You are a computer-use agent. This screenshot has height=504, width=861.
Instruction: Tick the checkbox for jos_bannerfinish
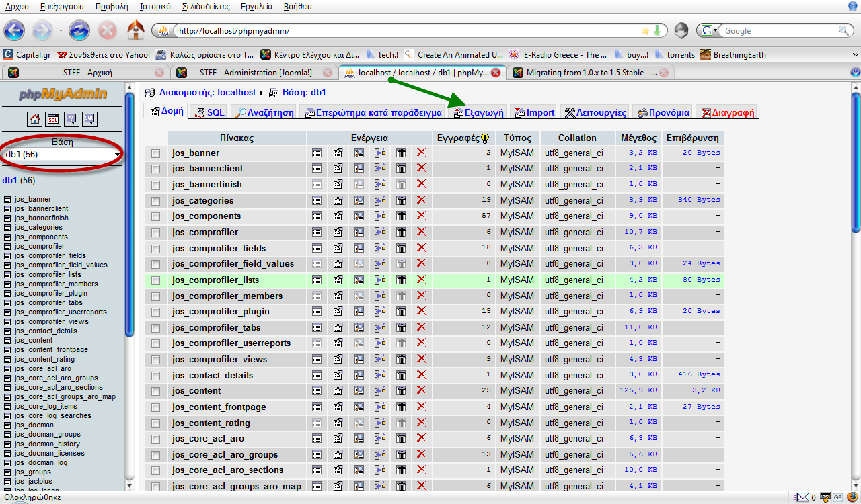[x=156, y=185]
